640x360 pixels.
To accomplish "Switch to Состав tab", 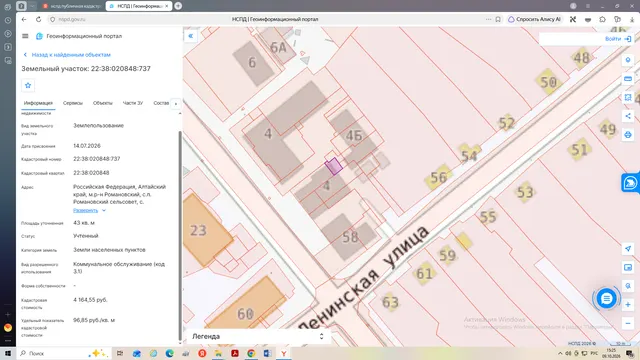I will tap(161, 103).
